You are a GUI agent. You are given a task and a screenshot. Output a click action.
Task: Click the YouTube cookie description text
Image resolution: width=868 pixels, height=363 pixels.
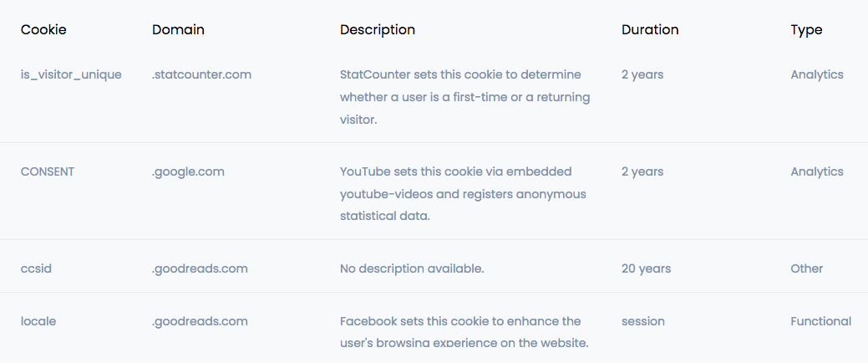click(463, 194)
